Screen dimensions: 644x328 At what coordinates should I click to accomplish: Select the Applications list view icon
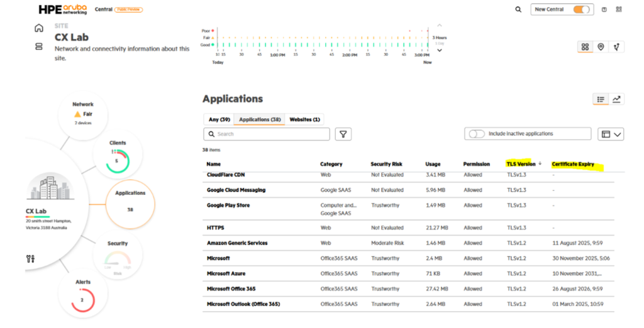(601, 99)
